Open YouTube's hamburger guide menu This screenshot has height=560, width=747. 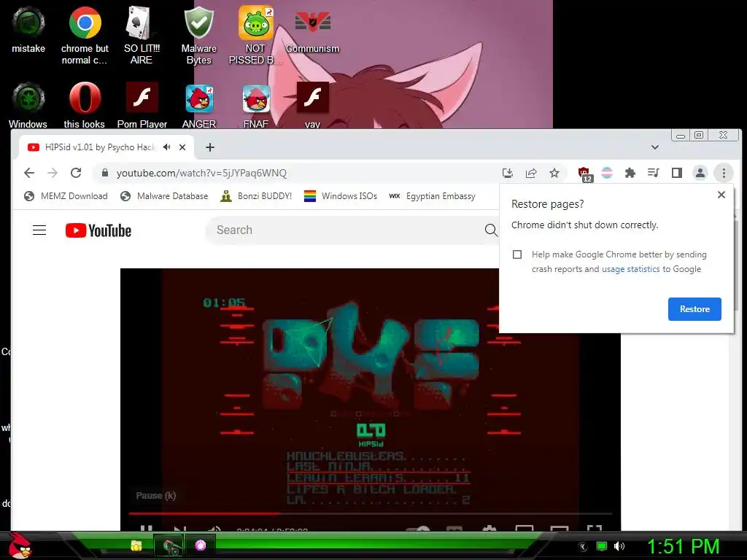click(x=39, y=230)
